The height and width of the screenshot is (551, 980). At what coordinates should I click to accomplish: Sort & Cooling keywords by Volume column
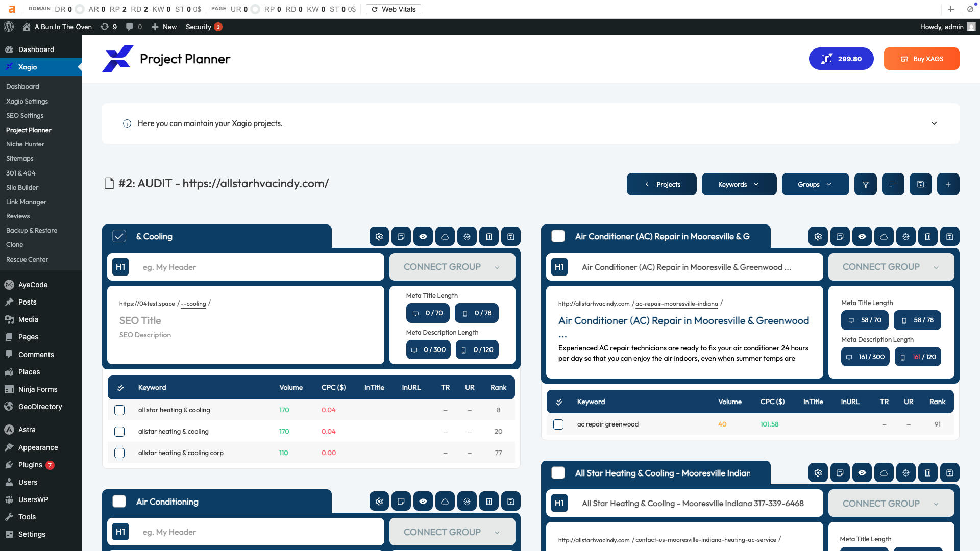point(291,388)
